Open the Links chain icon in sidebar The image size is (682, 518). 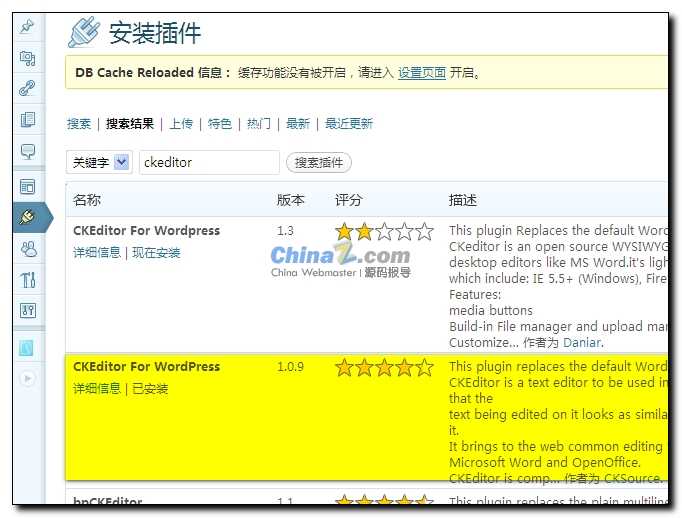(27, 88)
